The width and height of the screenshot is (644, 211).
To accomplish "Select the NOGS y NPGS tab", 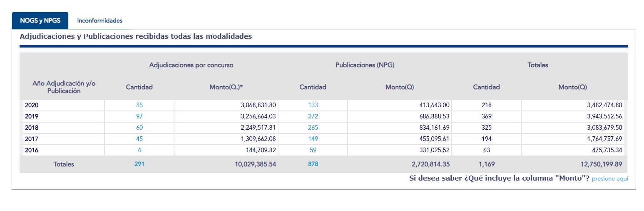I will pos(40,20).
